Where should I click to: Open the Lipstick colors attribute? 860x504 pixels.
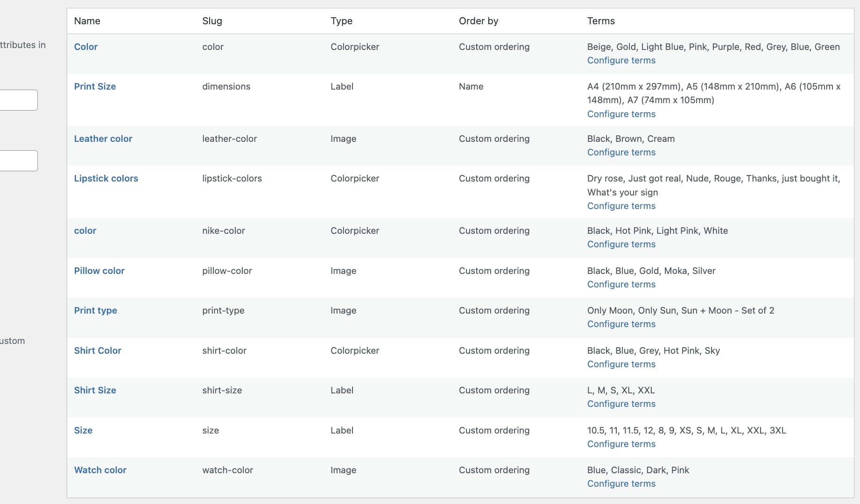tap(106, 178)
